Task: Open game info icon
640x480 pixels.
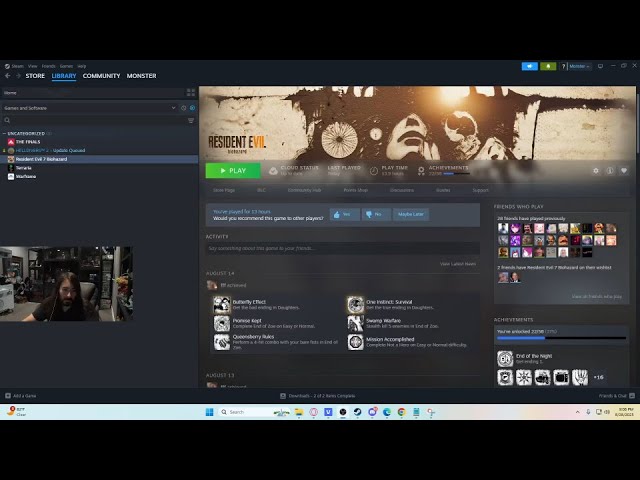Action: tap(610, 171)
